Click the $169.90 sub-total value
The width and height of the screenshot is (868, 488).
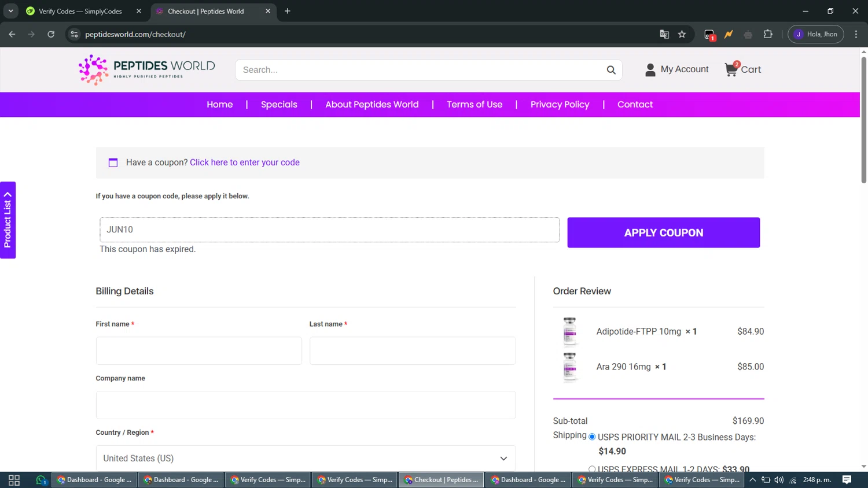[748, 421]
